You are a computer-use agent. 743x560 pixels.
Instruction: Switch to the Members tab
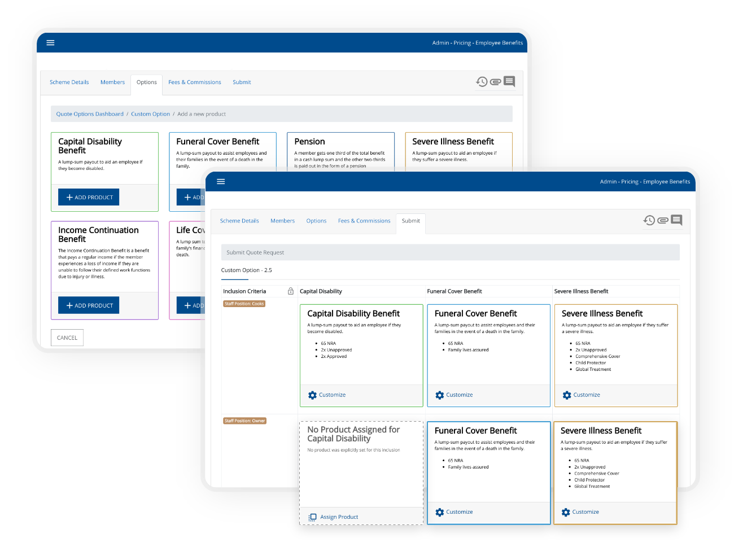tap(112, 82)
